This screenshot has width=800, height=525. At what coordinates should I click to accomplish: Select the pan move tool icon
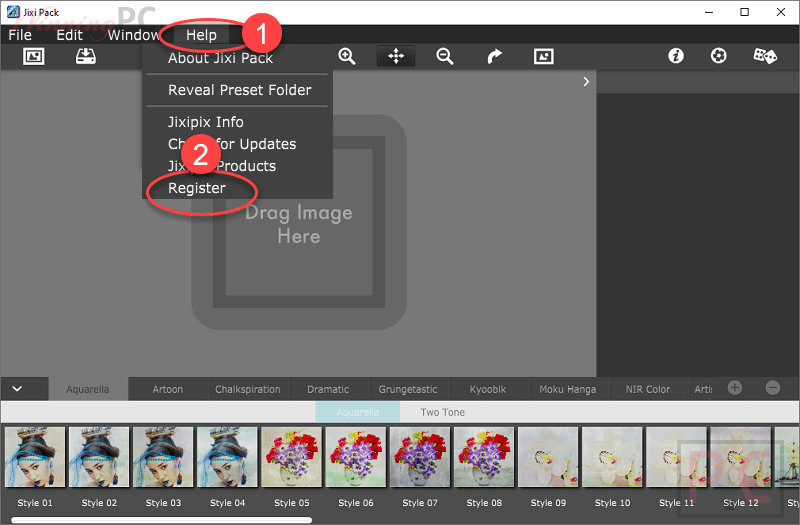tap(396, 56)
